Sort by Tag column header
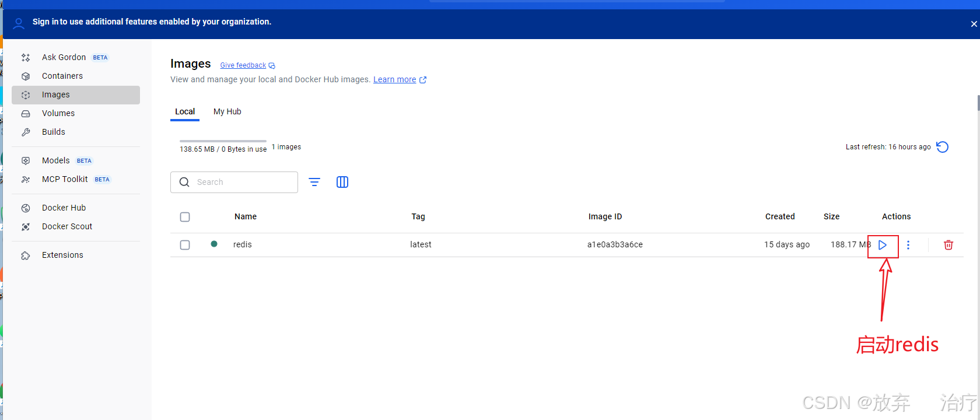 (x=418, y=216)
